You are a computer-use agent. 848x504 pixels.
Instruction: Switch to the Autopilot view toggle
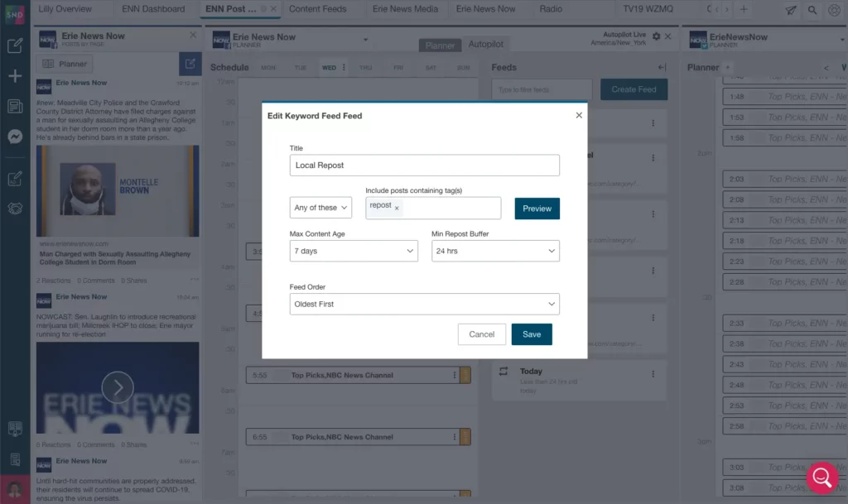tap(485, 45)
